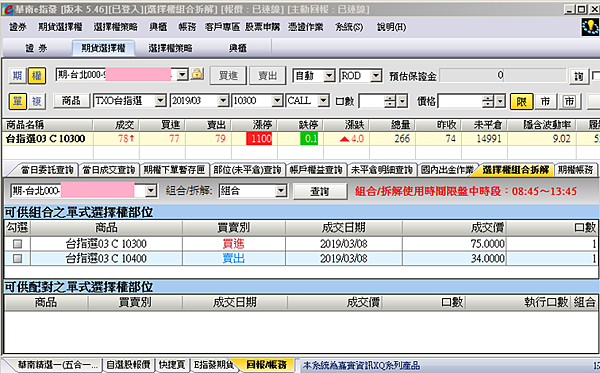Switch to the 選擇權策略 toolbar tab
600x373 pixels.
point(170,48)
